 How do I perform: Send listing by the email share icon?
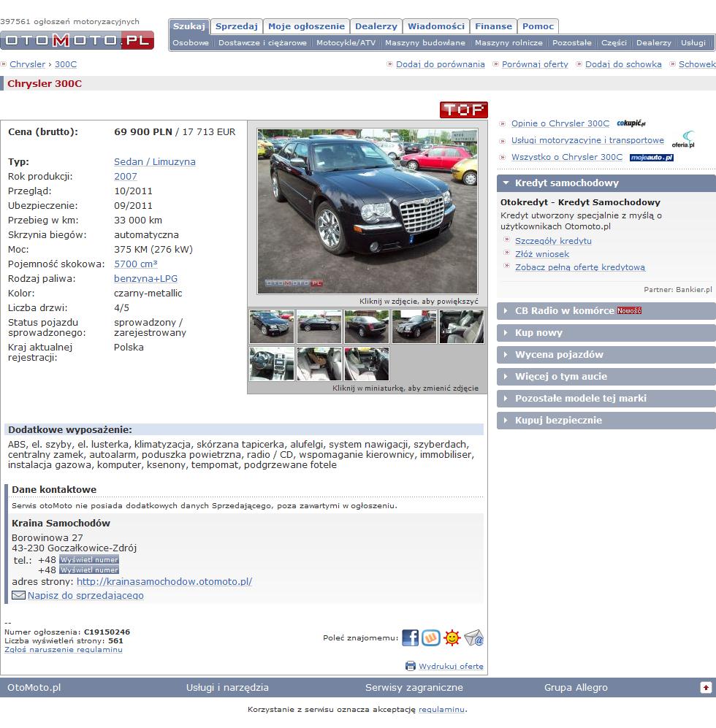tap(473, 638)
